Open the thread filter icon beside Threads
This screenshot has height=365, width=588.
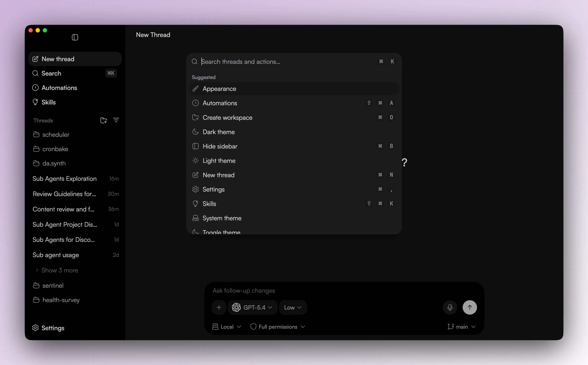(x=116, y=120)
